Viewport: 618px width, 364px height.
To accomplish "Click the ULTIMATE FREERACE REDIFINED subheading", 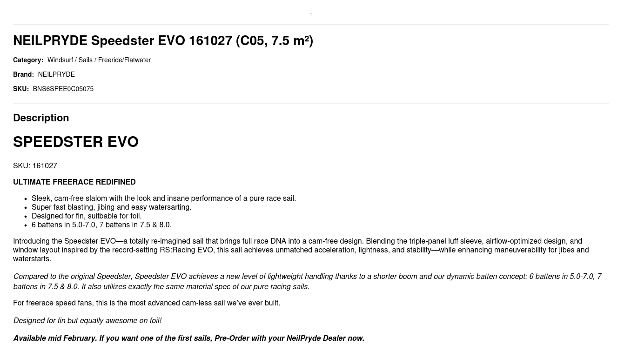I will (x=74, y=182).
